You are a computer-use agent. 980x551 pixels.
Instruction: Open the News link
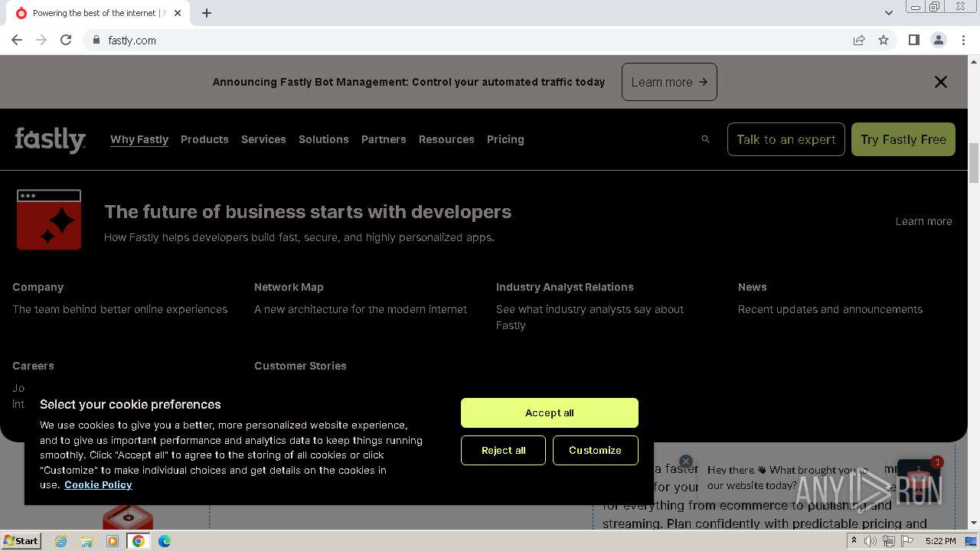753,287
